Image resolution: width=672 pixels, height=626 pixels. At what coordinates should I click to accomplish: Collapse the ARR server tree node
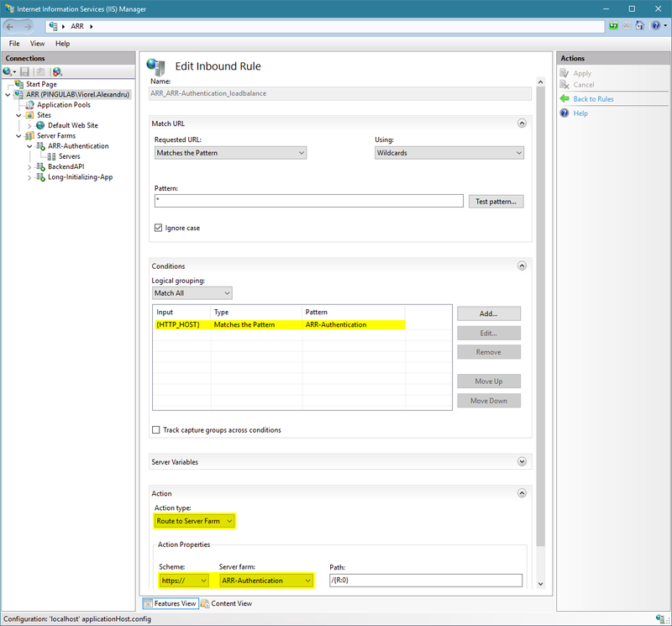(8, 94)
